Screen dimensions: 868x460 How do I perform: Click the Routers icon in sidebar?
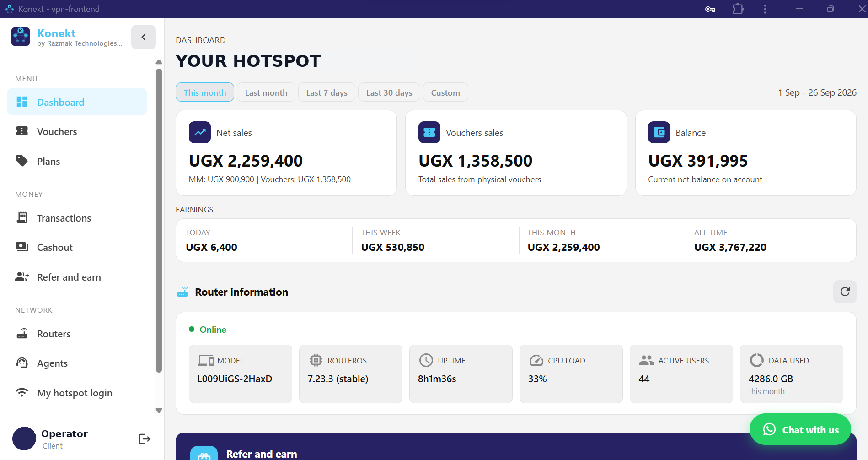[22, 334]
